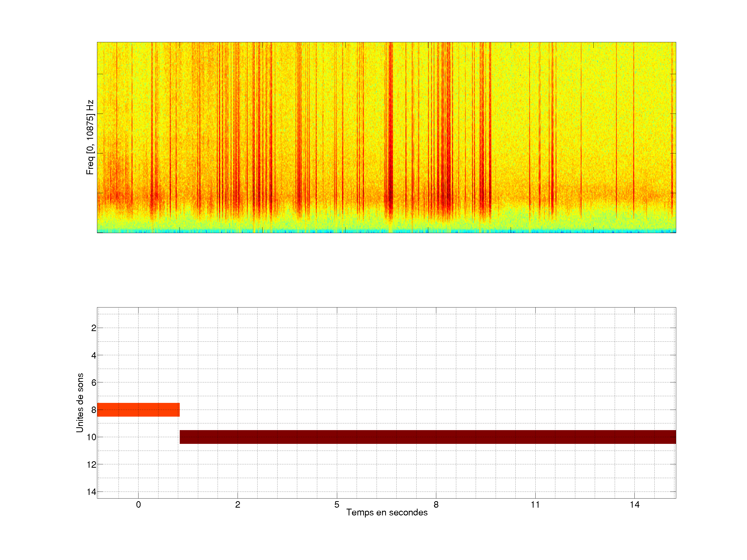Click x-axis tick label 11
The image size is (747, 560).
tap(535, 505)
